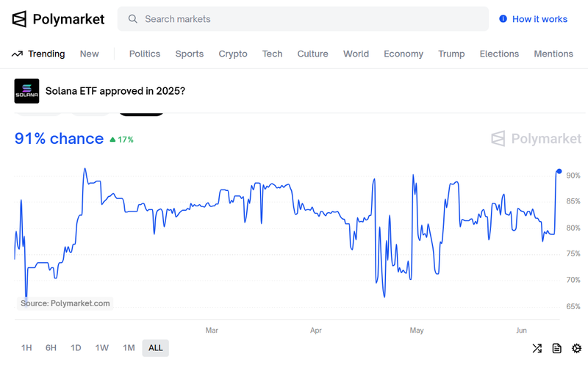
Task: Open the Politics category
Action: [x=145, y=54]
